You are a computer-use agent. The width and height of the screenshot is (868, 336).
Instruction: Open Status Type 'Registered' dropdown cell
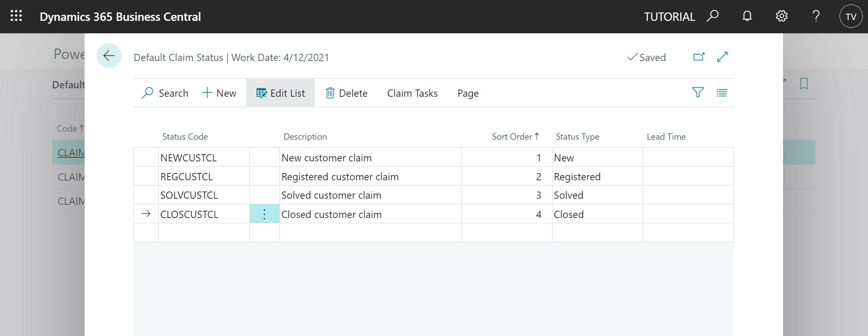click(597, 176)
